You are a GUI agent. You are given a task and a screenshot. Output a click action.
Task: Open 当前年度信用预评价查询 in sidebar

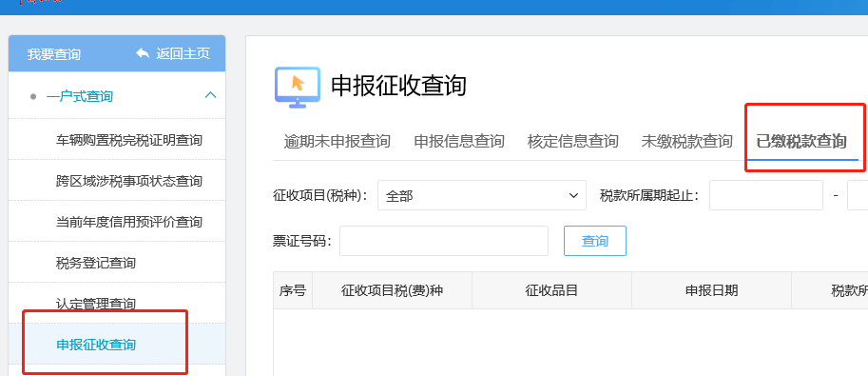point(129,222)
